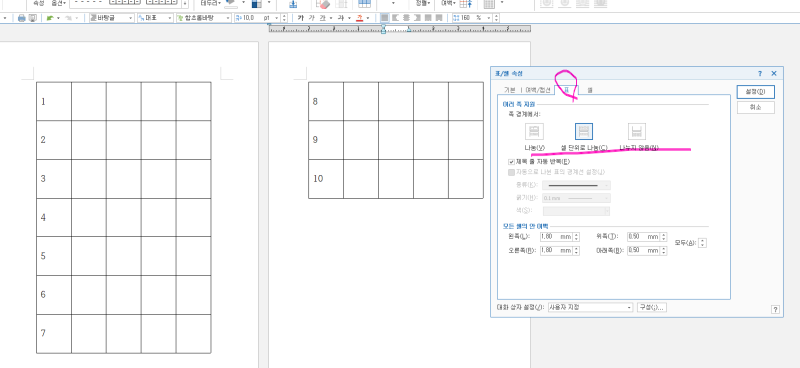Apply bold formatting
Image resolution: width=800 pixels, height=368 pixels.
click(301, 18)
